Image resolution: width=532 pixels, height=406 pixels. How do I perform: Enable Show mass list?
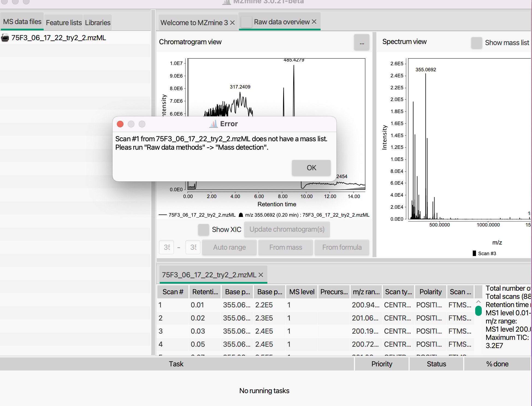pos(477,43)
